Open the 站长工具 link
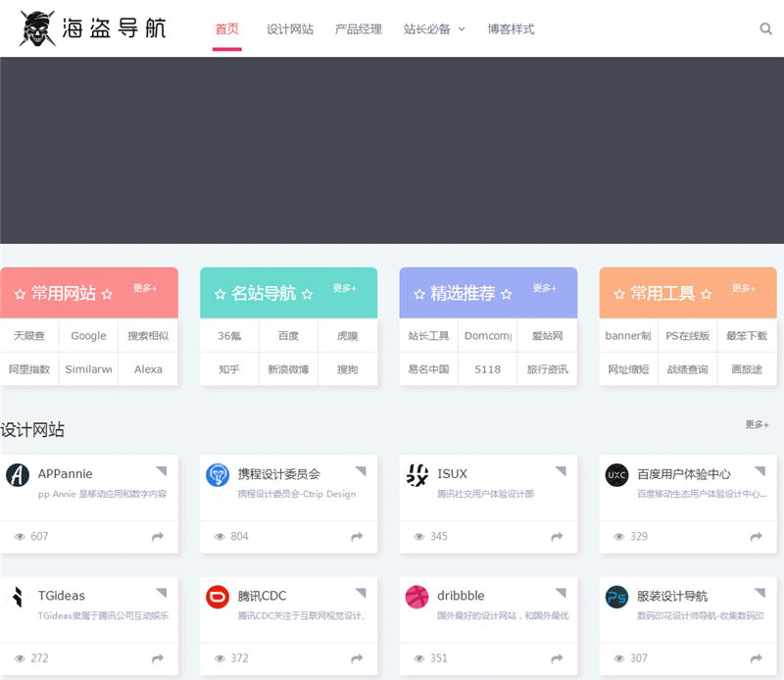 [x=428, y=335]
